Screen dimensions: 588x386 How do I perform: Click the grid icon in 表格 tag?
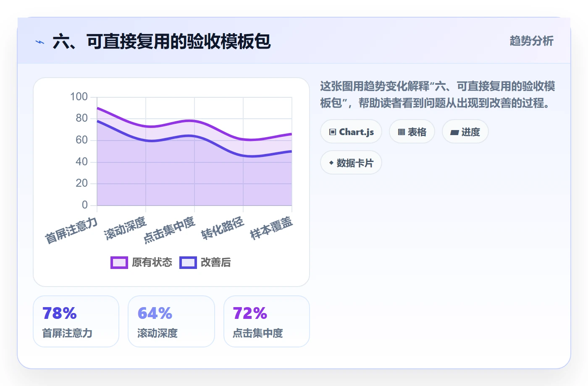coord(402,132)
